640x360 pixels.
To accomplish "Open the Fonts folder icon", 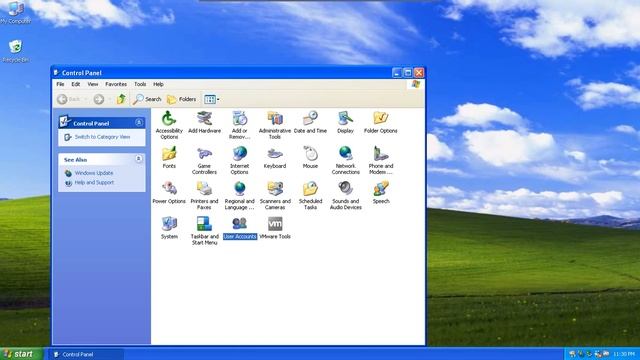I will (169, 157).
